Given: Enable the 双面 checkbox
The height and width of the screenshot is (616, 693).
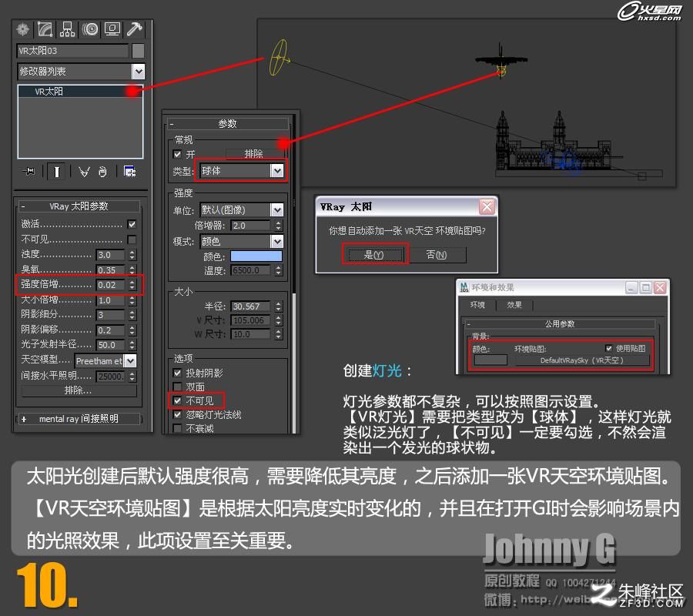Looking at the screenshot, I should 177,387.
